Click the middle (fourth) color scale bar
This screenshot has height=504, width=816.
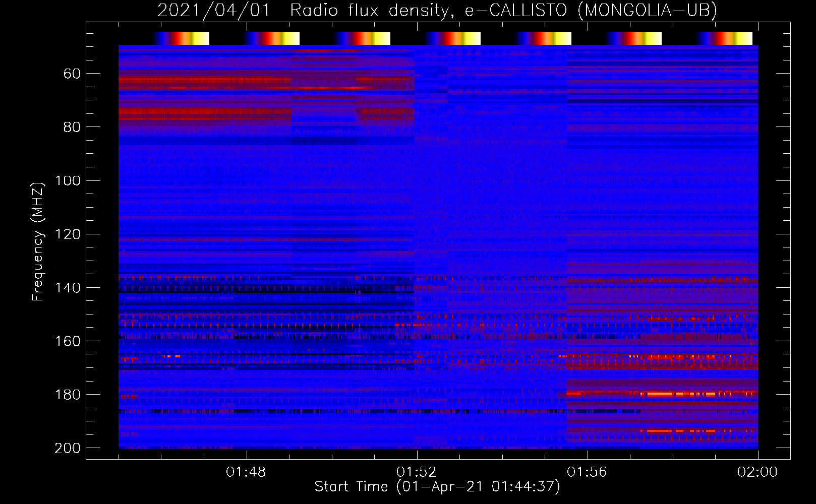pos(453,38)
